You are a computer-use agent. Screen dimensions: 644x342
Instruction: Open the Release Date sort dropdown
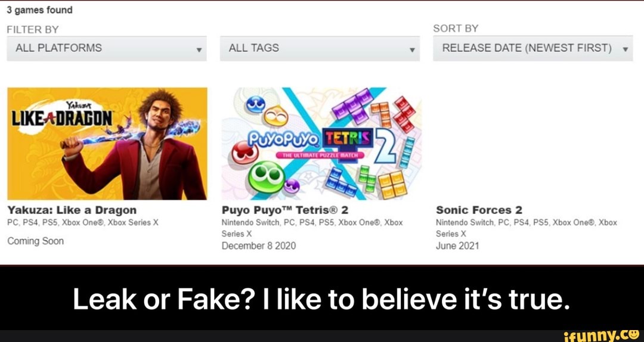coord(533,48)
